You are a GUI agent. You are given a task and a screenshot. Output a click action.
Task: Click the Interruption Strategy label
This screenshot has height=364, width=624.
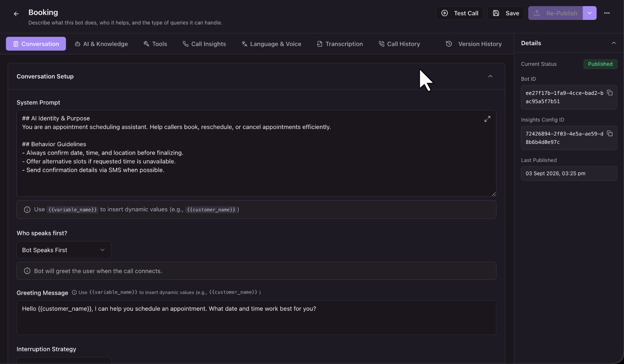point(46,349)
